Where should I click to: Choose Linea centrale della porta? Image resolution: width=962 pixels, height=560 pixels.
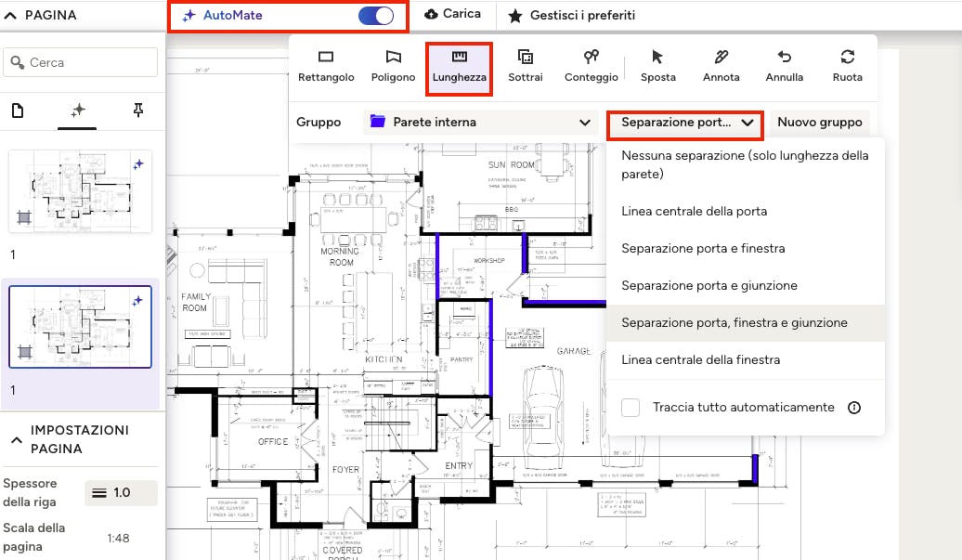pyautogui.click(x=746, y=211)
